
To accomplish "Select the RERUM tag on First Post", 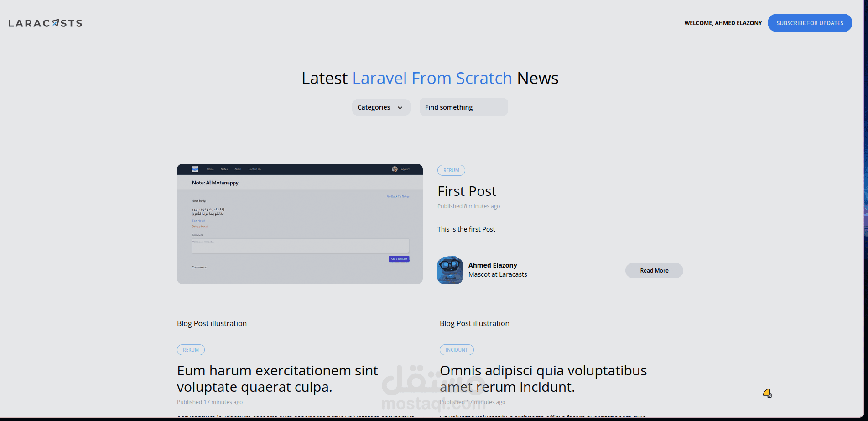I will [451, 170].
